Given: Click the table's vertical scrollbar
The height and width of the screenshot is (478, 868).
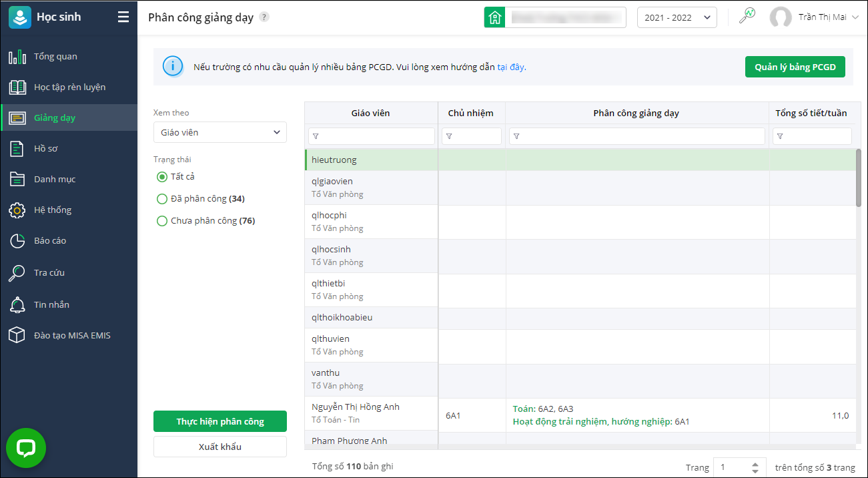Looking at the screenshot, I should pyautogui.click(x=858, y=178).
